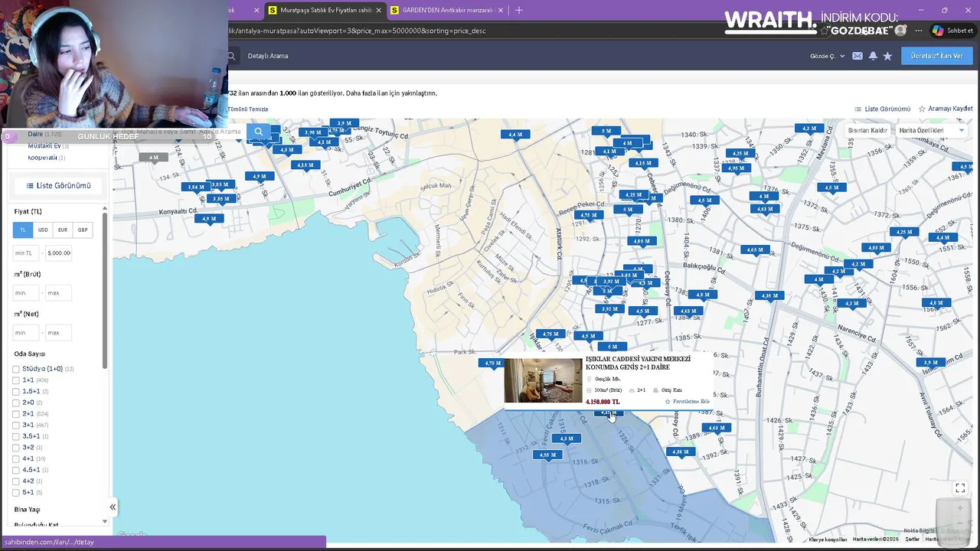Screen dimensions: 980x551
Task: Open Detaylı Arama link
Action: 268,56
